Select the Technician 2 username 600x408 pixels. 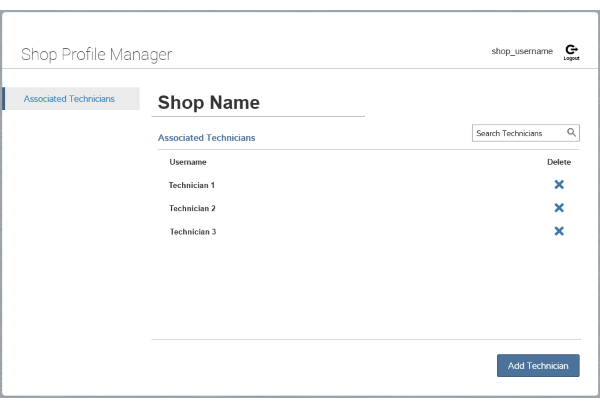pyautogui.click(x=192, y=208)
